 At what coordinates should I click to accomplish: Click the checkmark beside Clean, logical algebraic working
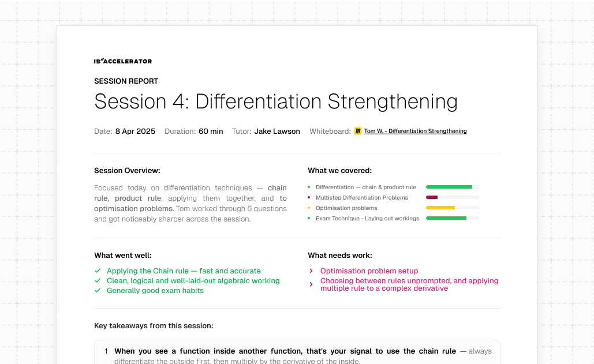point(98,281)
